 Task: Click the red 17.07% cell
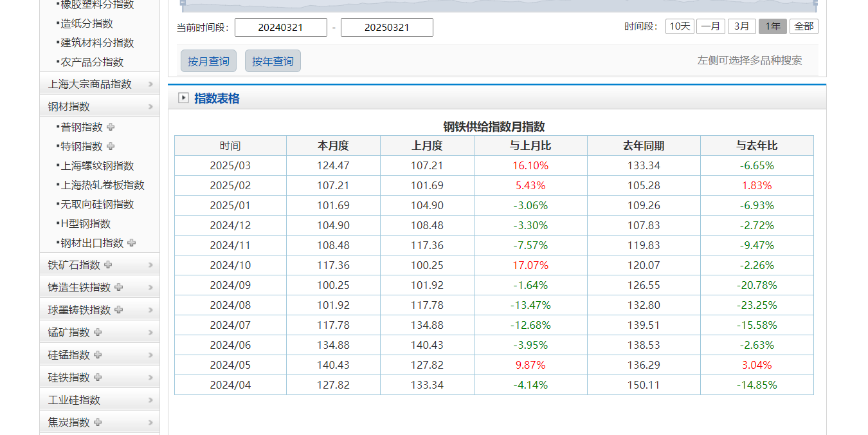pyautogui.click(x=530, y=265)
